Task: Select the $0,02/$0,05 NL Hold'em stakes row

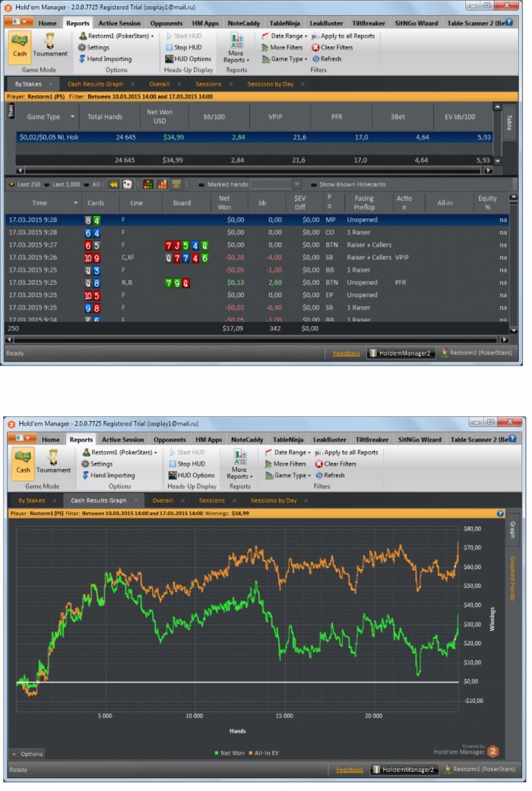Action: [x=255, y=138]
